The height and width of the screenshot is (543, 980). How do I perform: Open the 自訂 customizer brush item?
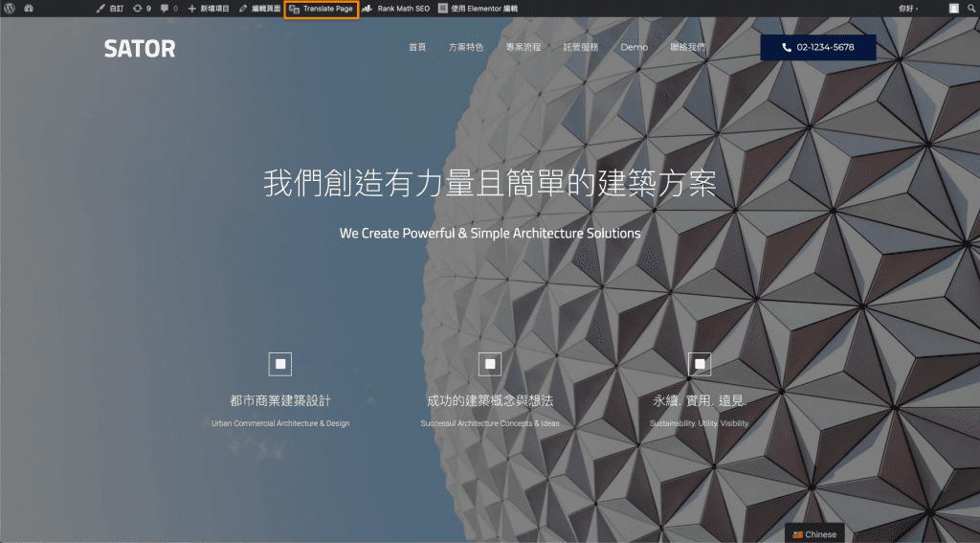[x=109, y=8]
